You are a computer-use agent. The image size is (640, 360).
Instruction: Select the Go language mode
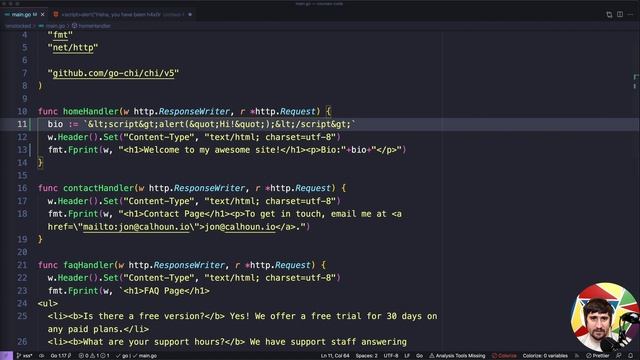coord(419,356)
